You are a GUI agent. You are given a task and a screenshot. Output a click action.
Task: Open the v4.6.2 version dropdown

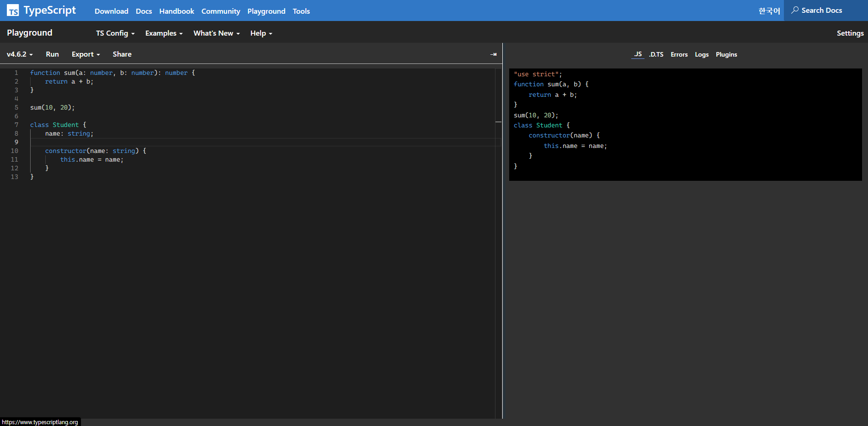(x=20, y=54)
